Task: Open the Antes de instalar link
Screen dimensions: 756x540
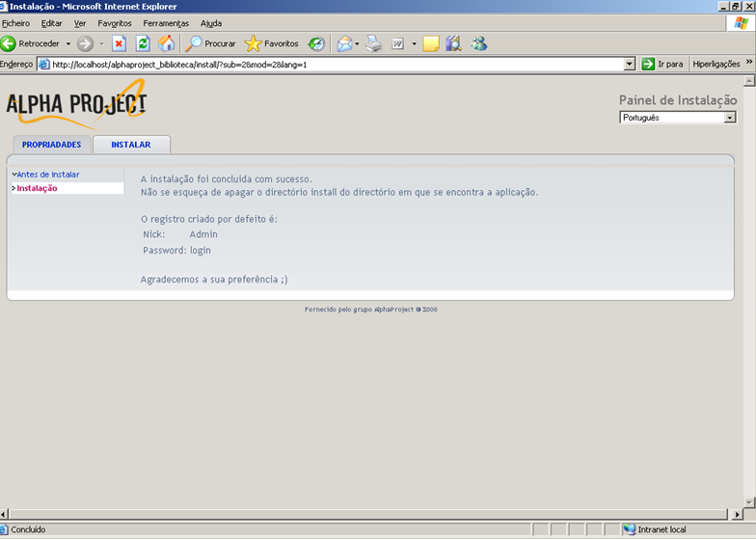Action: (48, 175)
